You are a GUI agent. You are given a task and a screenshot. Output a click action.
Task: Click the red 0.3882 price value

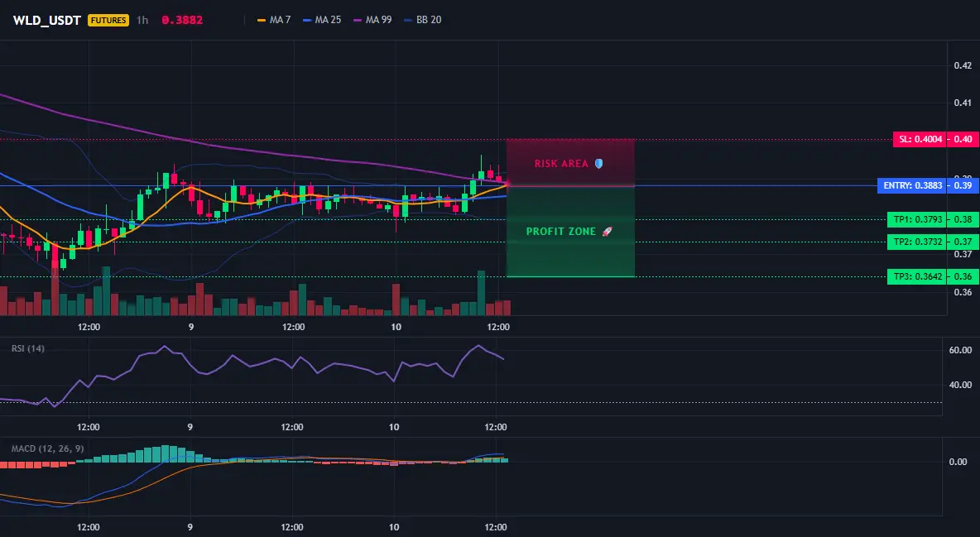pos(182,20)
